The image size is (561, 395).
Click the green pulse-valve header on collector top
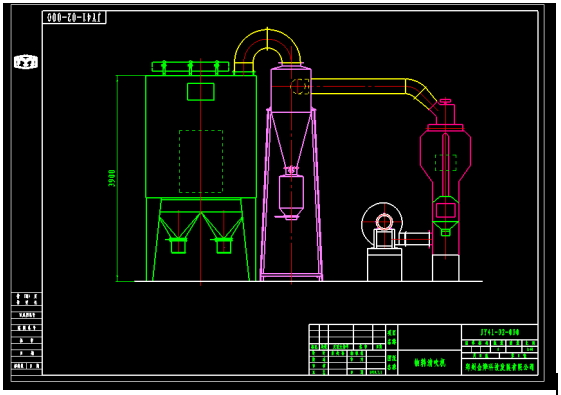click(190, 67)
